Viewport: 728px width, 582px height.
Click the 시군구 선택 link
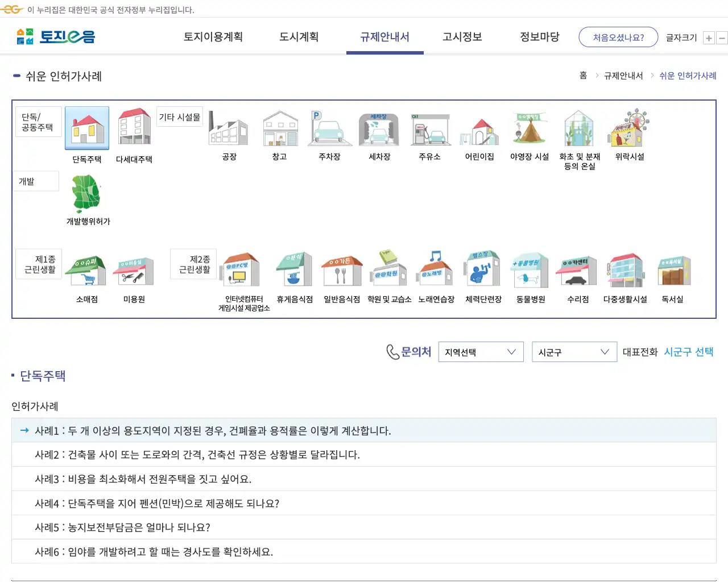coord(689,351)
